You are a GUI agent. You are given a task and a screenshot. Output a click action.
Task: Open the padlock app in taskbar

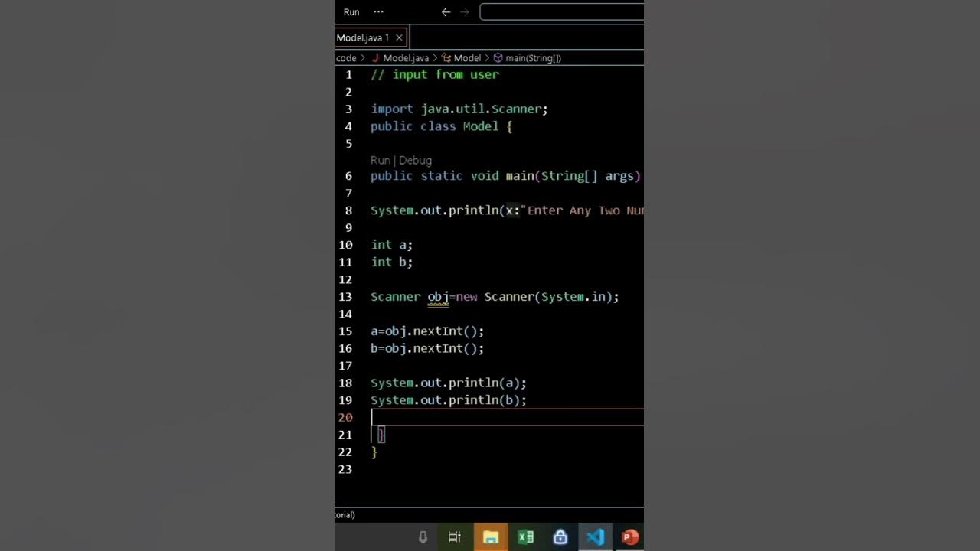[560, 537]
